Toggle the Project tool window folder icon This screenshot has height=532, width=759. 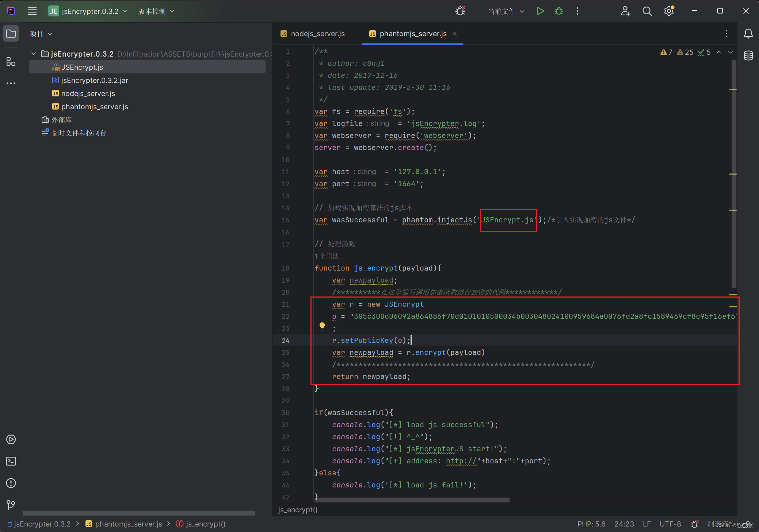(11, 34)
